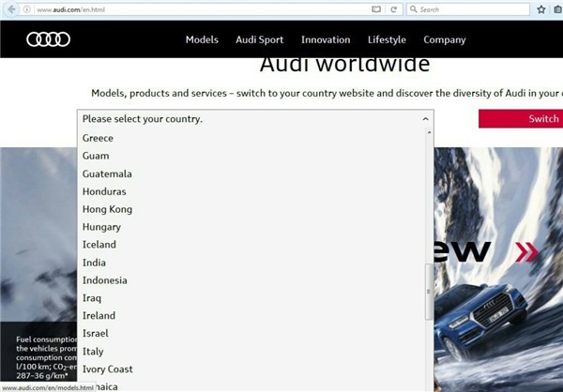
Task: Collapse the country dropdown with the chevron
Action: tap(425, 119)
